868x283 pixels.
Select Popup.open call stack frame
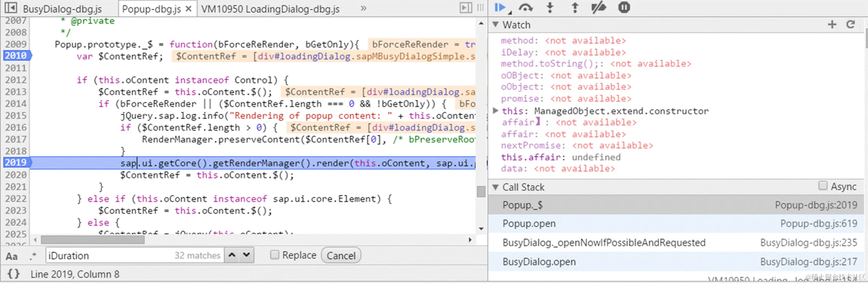click(676, 224)
